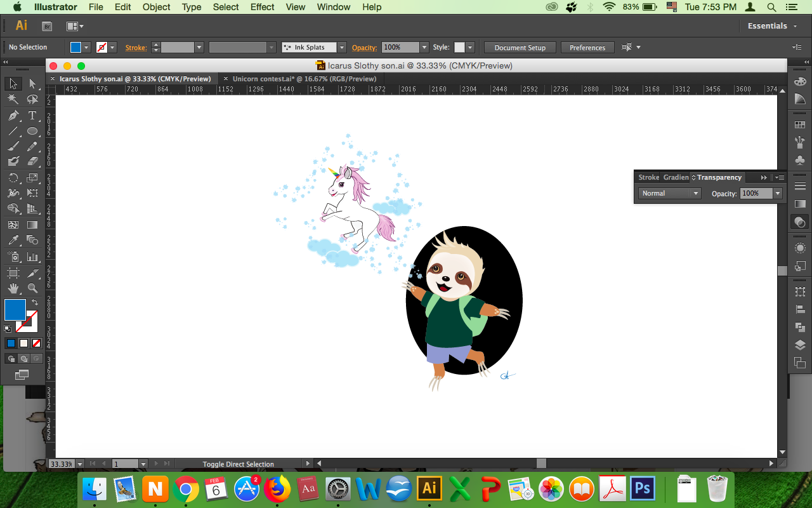Open the Pathfinder panel icon
Viewport: 812px width, 508px height.
(800, 328)
